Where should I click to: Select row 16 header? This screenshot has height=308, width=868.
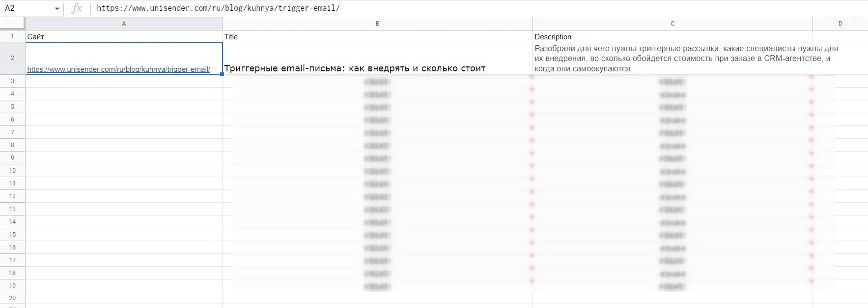click(x=12, y=247)
